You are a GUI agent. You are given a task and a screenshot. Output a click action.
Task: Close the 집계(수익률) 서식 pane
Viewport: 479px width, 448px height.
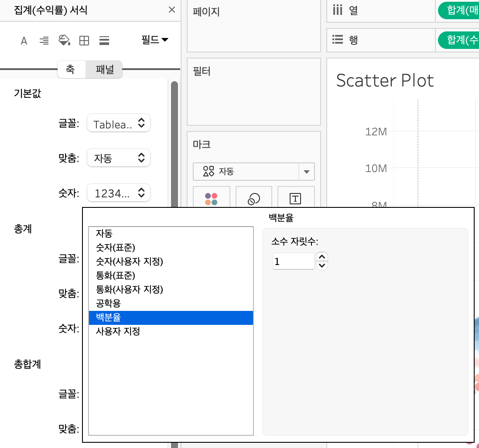(172, 10)
